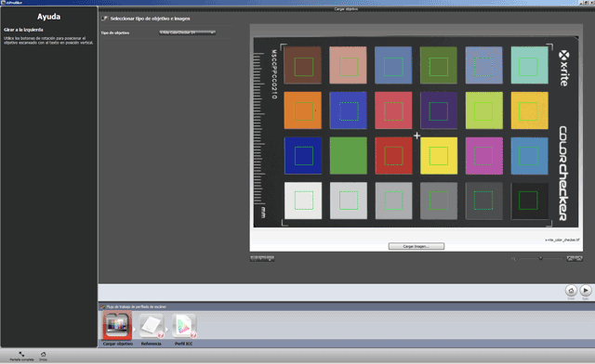The image size is (595, 364).
Task: Click the white crosshair in the chart center
Action: (417, 136)
